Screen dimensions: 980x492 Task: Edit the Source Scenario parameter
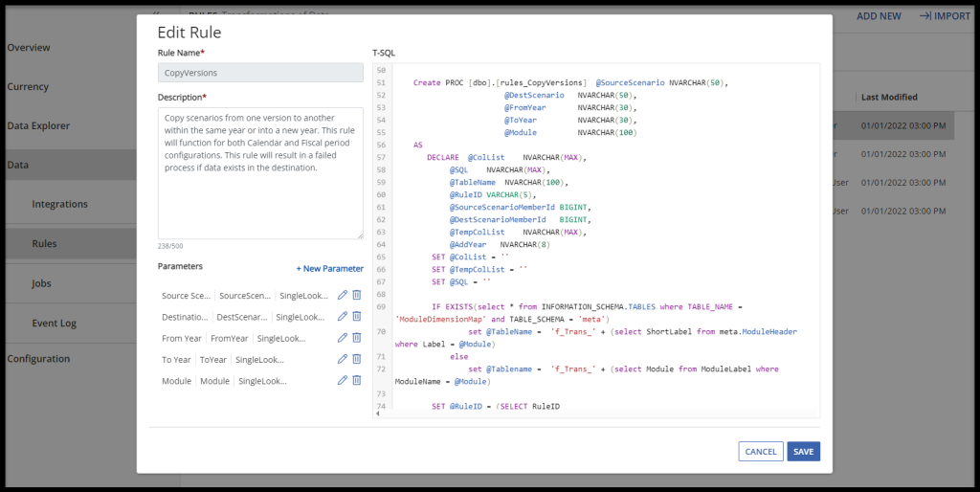tap(343, 296)
